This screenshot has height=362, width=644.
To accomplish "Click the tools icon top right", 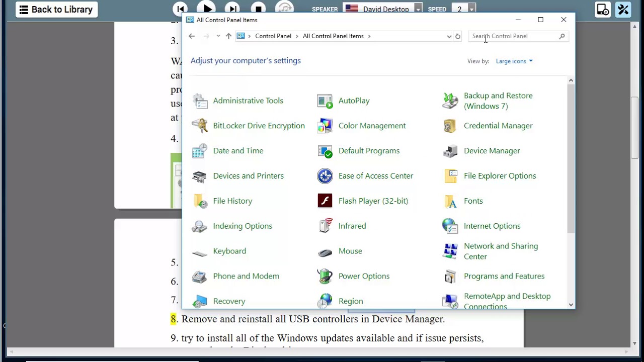I will click(x=623, y=10).
